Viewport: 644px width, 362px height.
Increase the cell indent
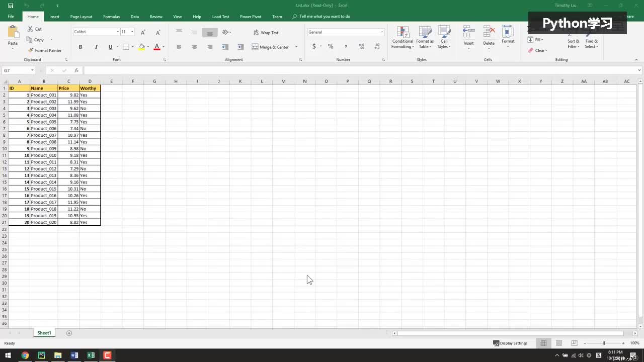tap(241, 47)
